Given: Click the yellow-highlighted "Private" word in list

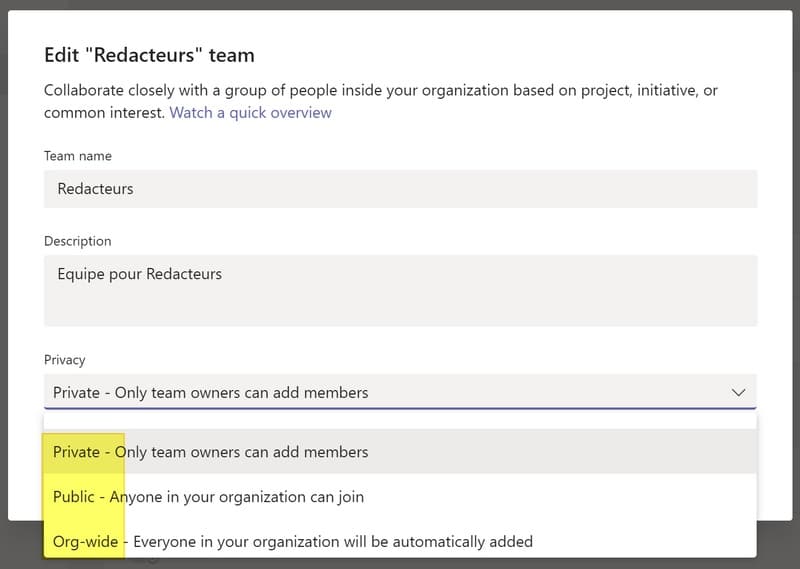Looking at the screenshot, I should pyautogui.click(x=77, y=452).
